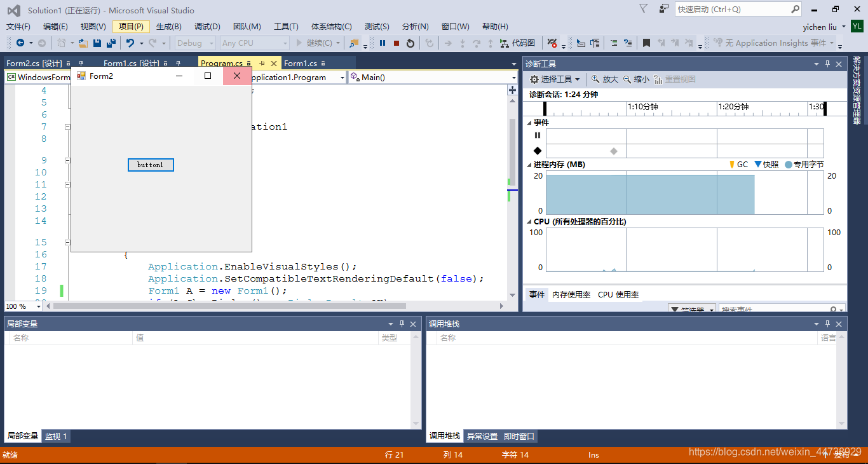868x464 pixels.
Task: Open the notifications flag icon
Action: (644, 9)
